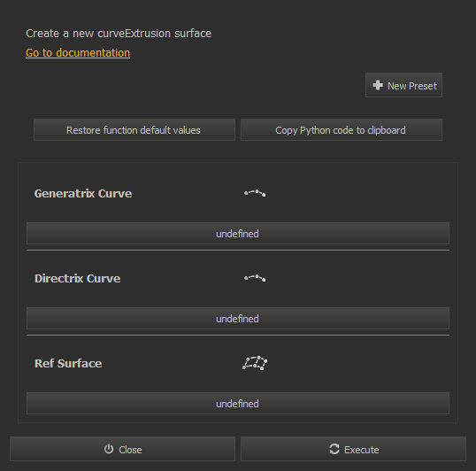Click the curve icon next to Generatrix Curve
Image resolution: width=476 pixels, height=471 pixels.
(x=255, y=193)
